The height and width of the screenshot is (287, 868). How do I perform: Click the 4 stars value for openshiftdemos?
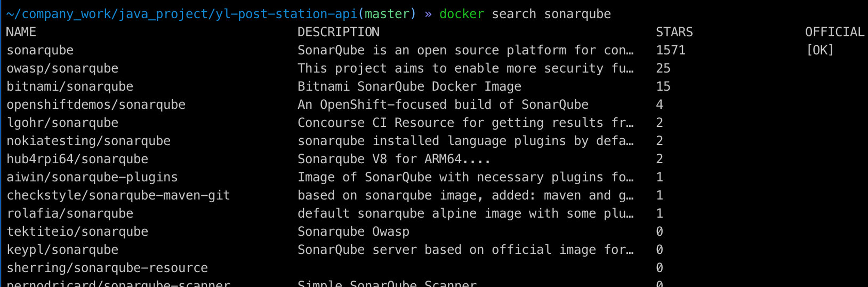[660, 105]
